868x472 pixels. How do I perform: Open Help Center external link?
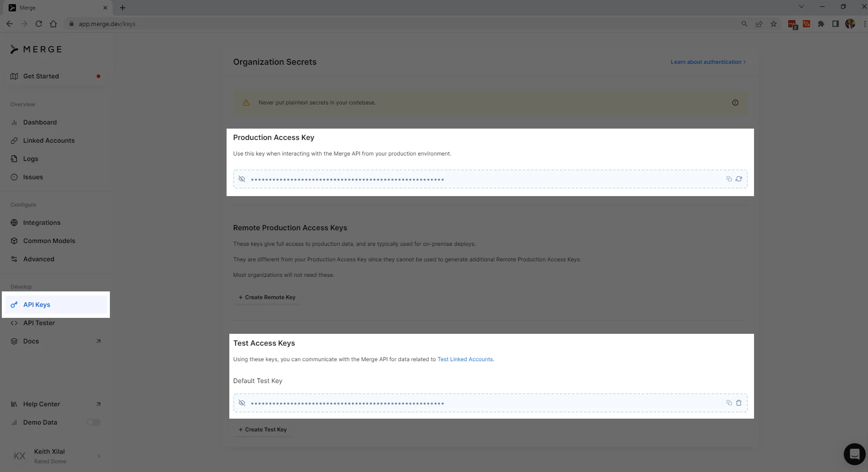[56, 404]
